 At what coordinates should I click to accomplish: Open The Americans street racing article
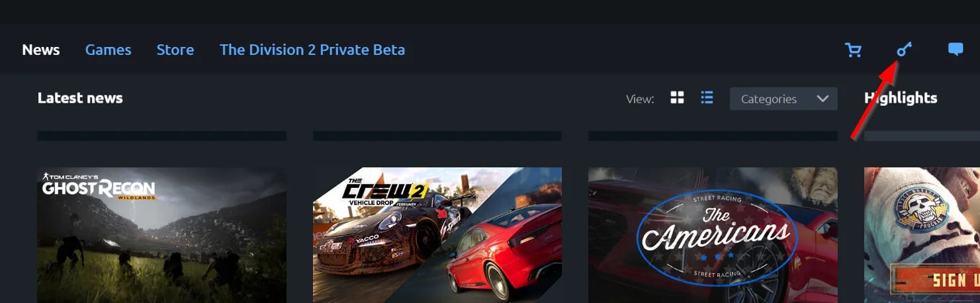[713, 235]
